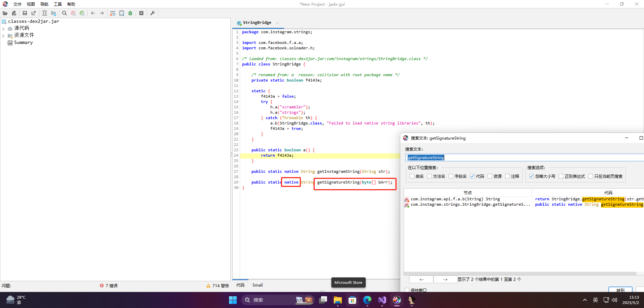Click the 节点 column header
Image resolution: width=644 pixels, height=308 pixels.
click(x=468, y=193)
